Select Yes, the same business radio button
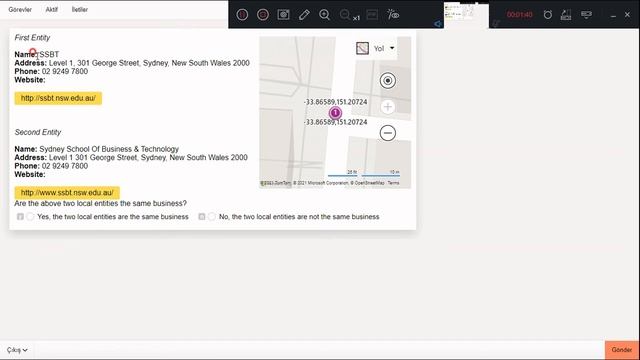This screenshot has width=640, height=360. [30, 217]
